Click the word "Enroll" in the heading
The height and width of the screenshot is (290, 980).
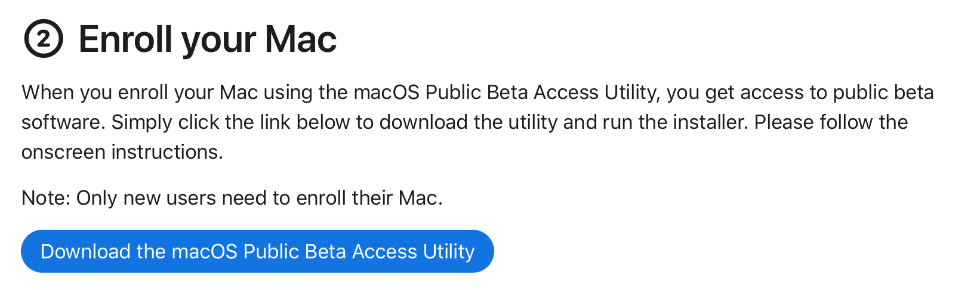click(126, 39)
